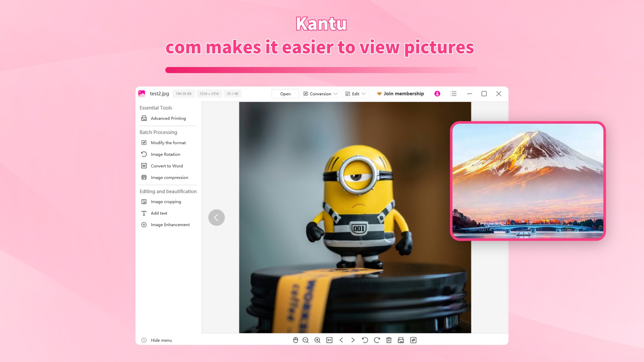
Task: Delete current image with trash icon
Action: [x=389, y=340]
